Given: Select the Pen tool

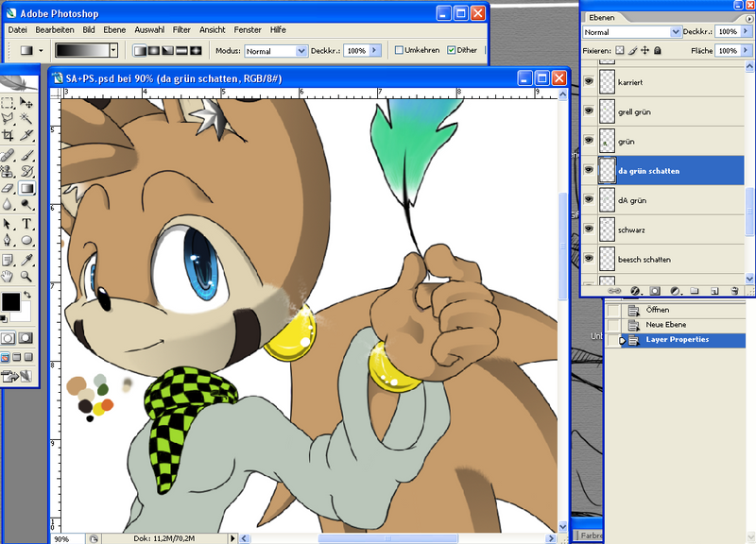Looking at the screenshot, I should point(8,240).
